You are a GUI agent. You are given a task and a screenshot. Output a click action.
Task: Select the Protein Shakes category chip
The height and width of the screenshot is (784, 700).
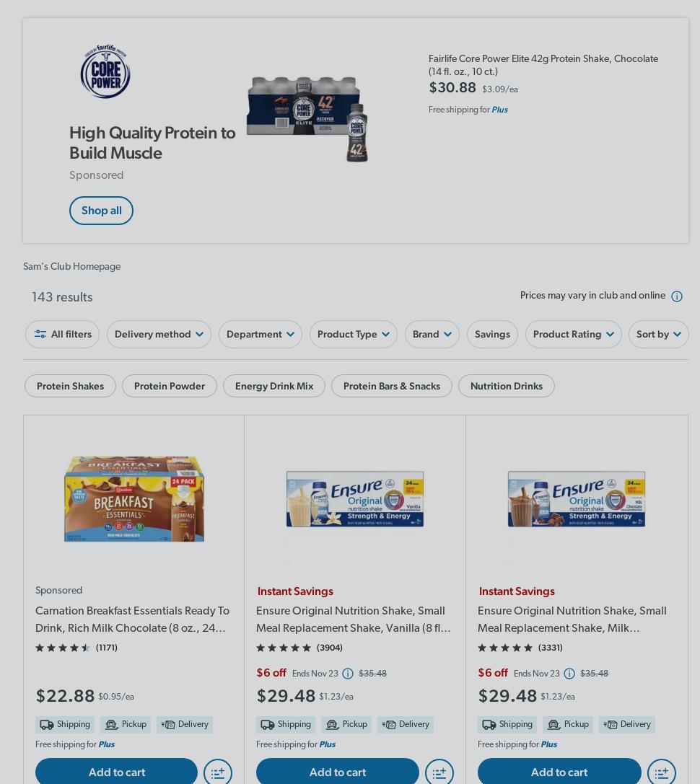click(70, 386)
